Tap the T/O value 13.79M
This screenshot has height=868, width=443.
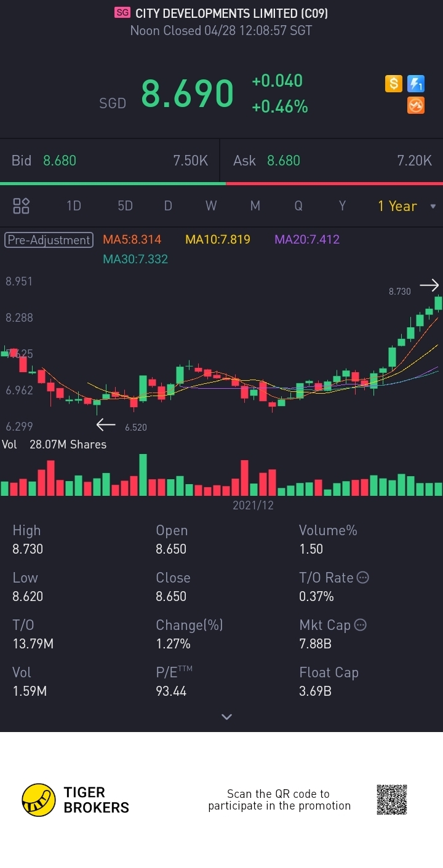tap(33, 643)
